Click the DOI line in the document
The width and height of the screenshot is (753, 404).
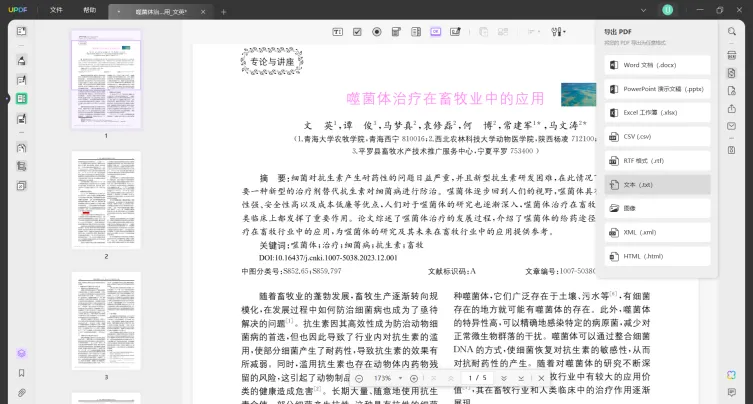click(328, 258)
